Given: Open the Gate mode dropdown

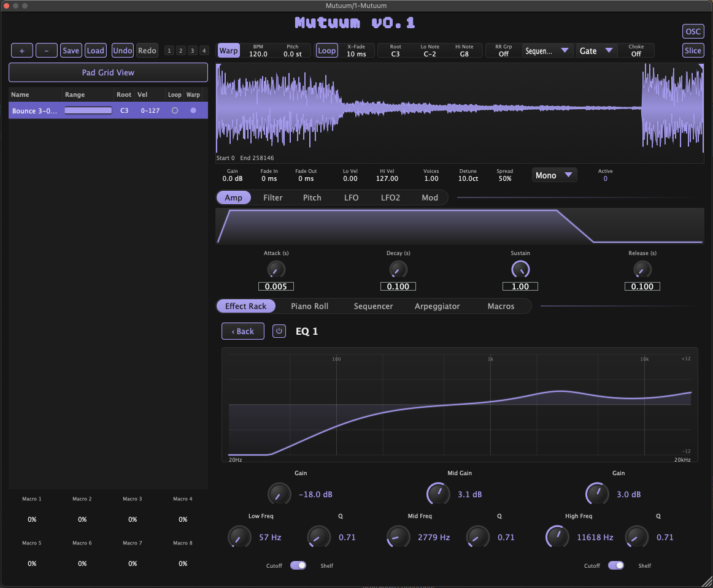Looking at the screenshot, I should pos(596,50).
